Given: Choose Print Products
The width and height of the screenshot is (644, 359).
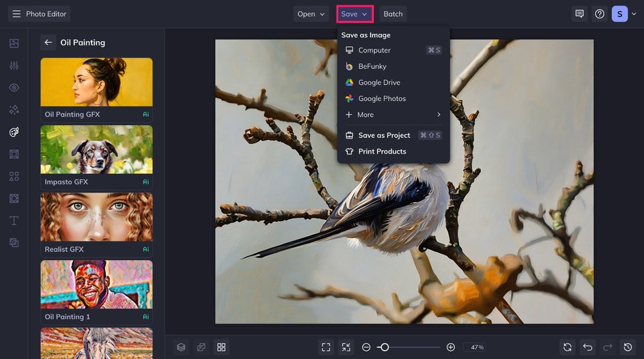Looking at the screenshot, I should 394,151.
